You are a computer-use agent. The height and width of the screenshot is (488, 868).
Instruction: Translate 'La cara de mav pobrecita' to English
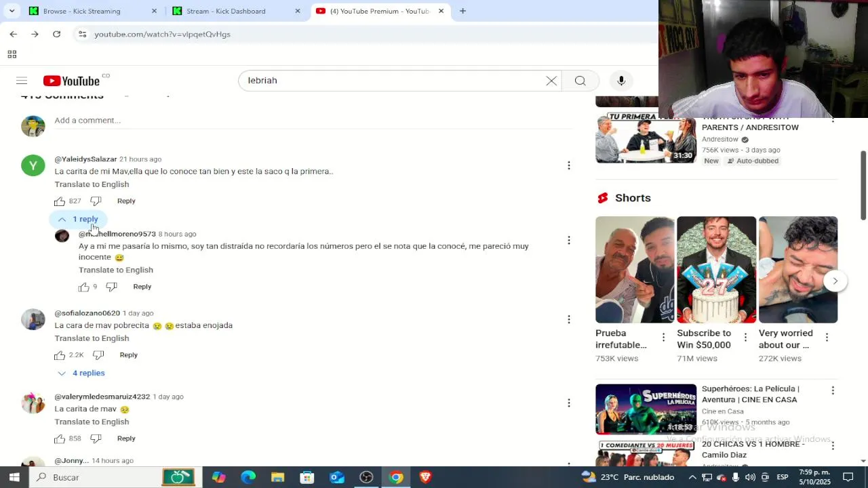click(x=92, y=338)
